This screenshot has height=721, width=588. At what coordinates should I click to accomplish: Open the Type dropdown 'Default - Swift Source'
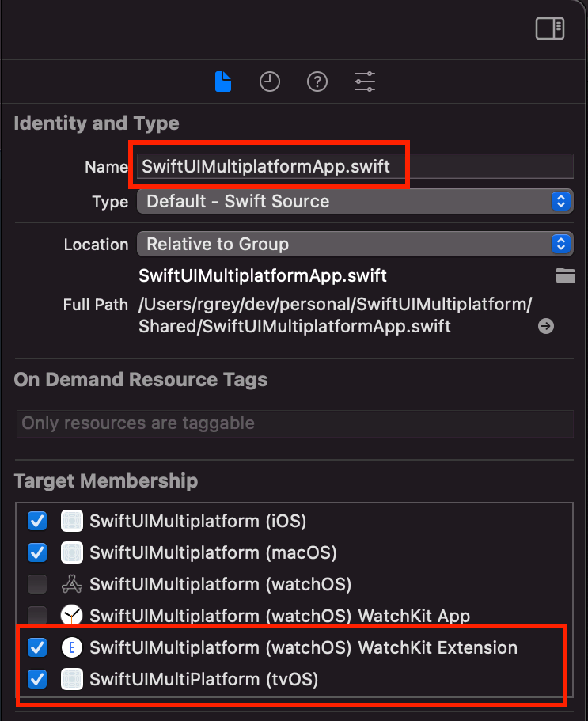click(x=355, y=201)
